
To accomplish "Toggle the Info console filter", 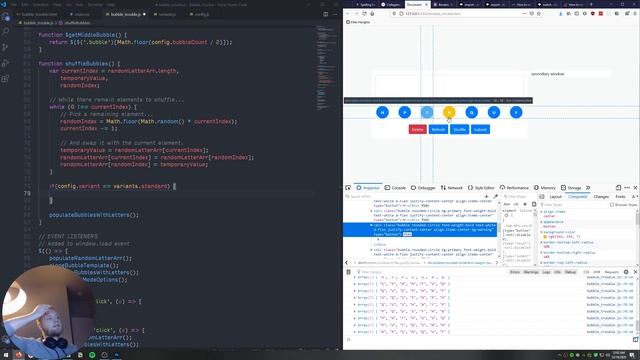I will tap(557, 272).
